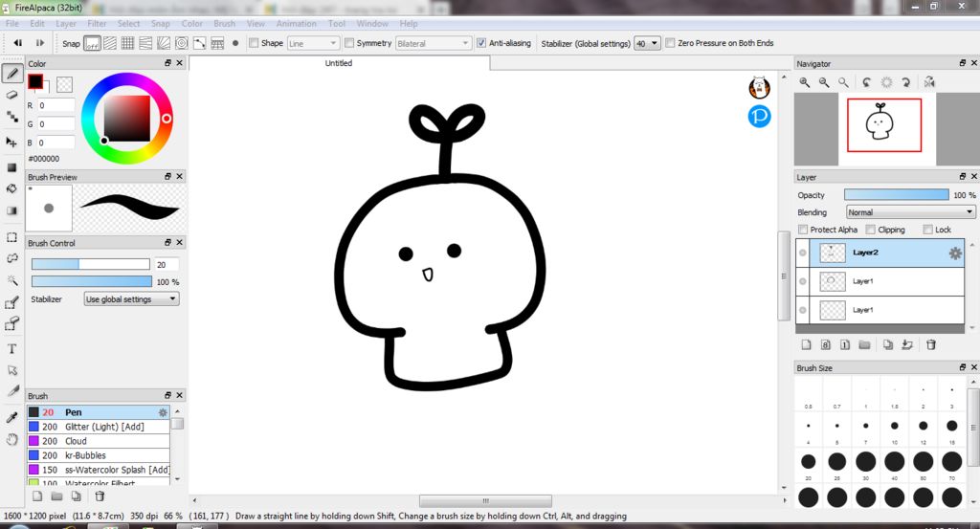Click the Undo arrow in the toolbar
Image resolution: width=980 pixels, height=529 pixels.
click(x=18, y=43)
